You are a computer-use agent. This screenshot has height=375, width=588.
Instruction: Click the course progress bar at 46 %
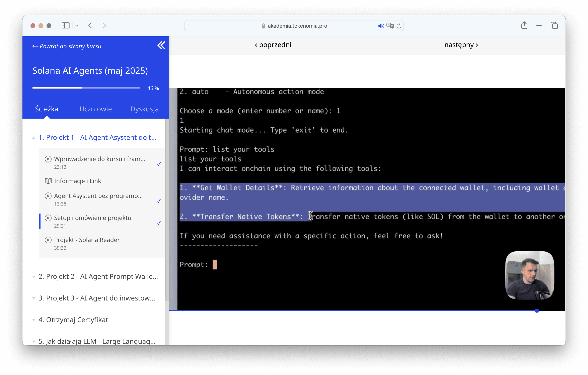coord(86,88)
